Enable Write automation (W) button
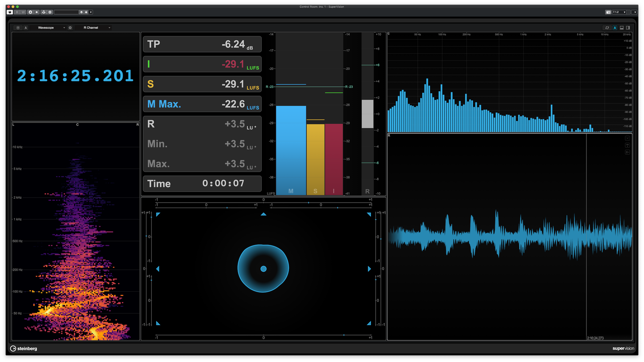 (23, 12)
